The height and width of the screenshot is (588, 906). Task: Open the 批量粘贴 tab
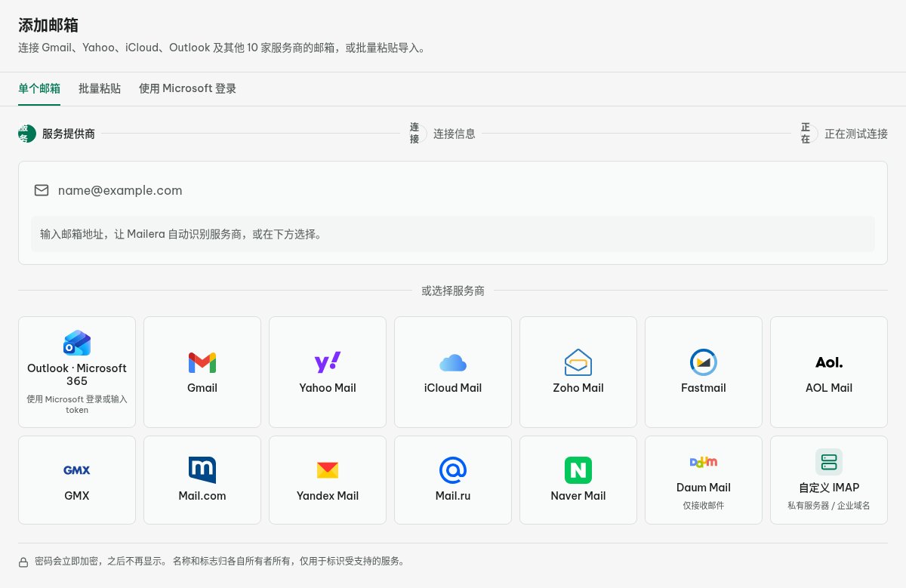pyautogui.click(x=100, y=88)
